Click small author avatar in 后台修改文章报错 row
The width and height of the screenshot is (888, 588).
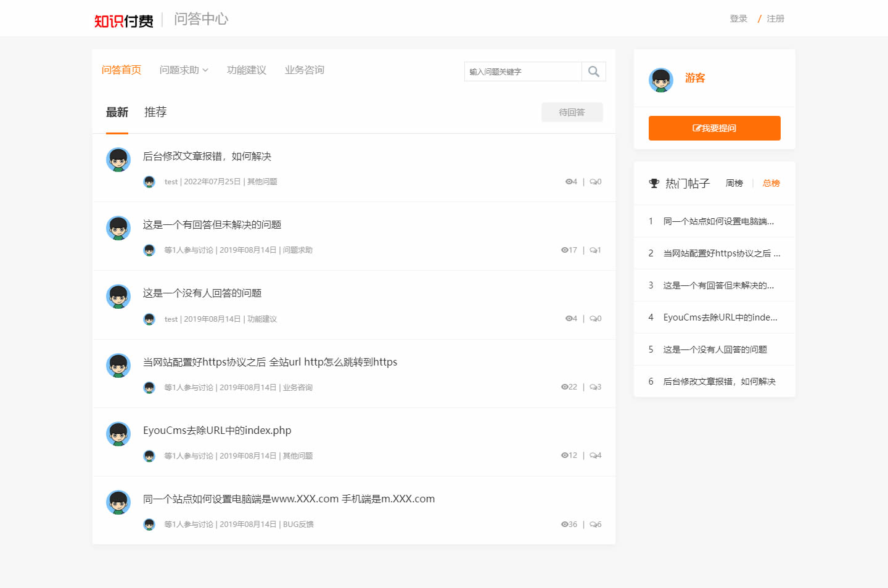[x=149, y=182]
